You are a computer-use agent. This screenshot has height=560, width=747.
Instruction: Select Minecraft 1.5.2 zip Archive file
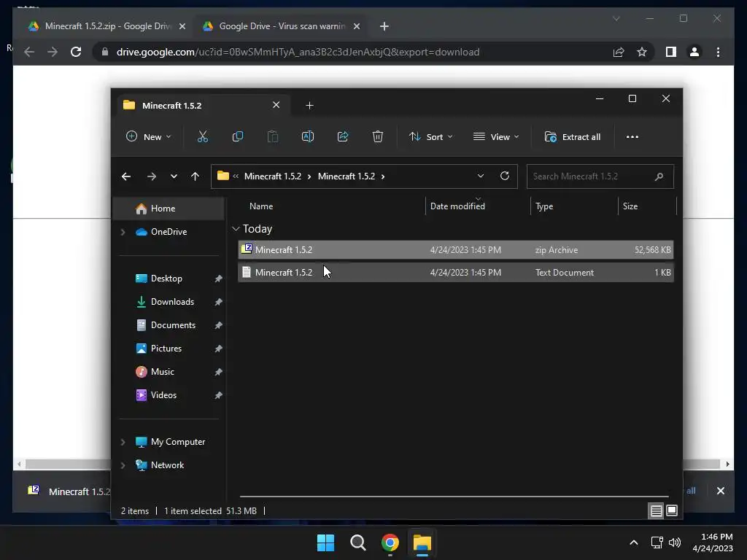coord(455,250)
